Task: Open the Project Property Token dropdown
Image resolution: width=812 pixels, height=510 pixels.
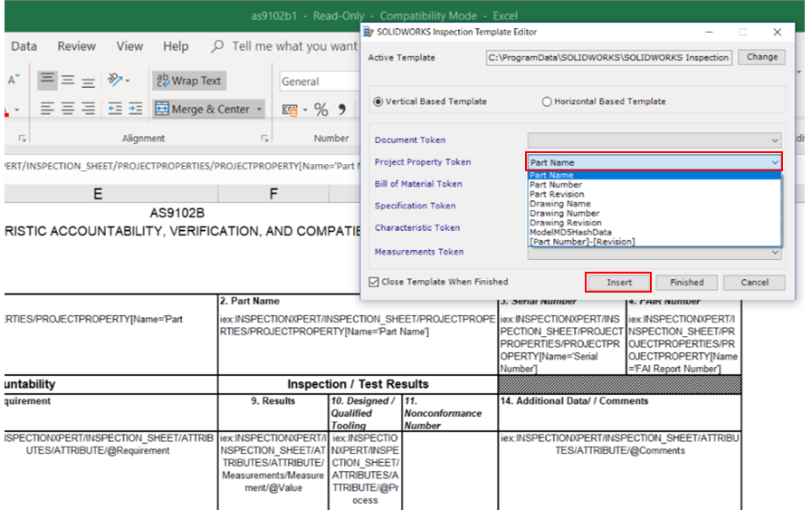Action: (x=654, y=162)
